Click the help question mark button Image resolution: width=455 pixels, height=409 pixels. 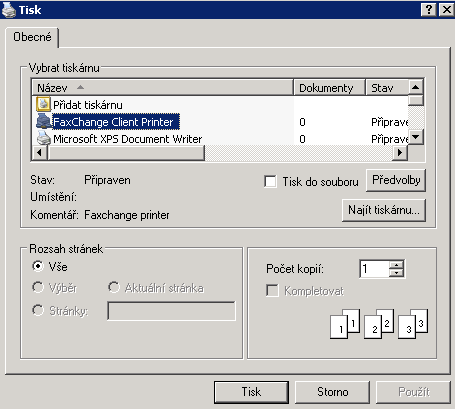429,9
